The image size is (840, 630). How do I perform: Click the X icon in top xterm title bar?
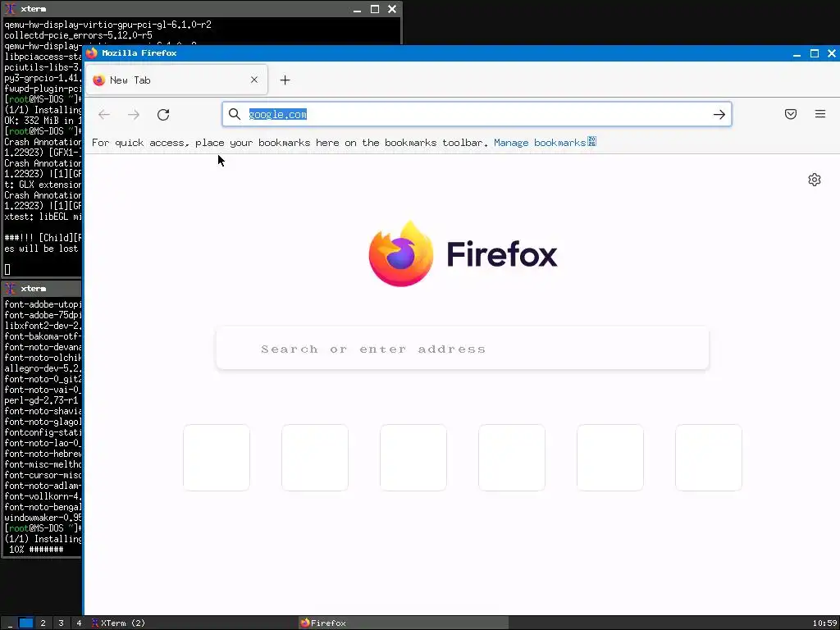click(10, 9)
